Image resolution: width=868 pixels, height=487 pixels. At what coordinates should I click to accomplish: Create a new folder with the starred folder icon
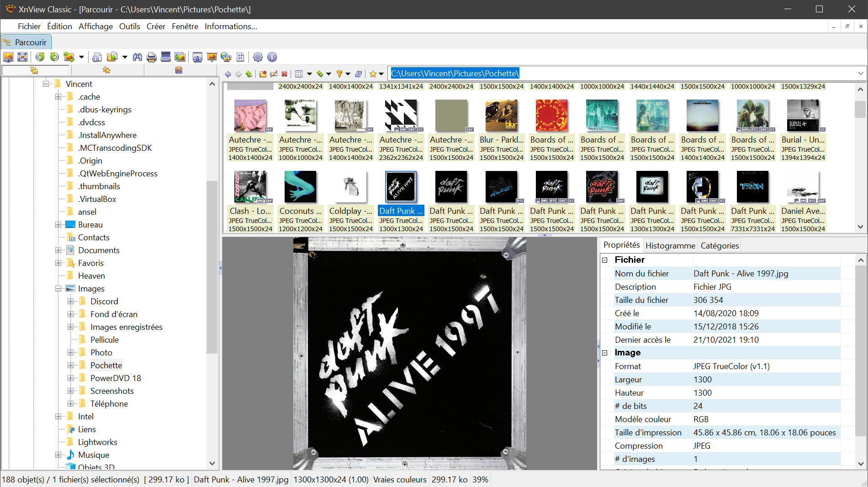coord(263,74)
